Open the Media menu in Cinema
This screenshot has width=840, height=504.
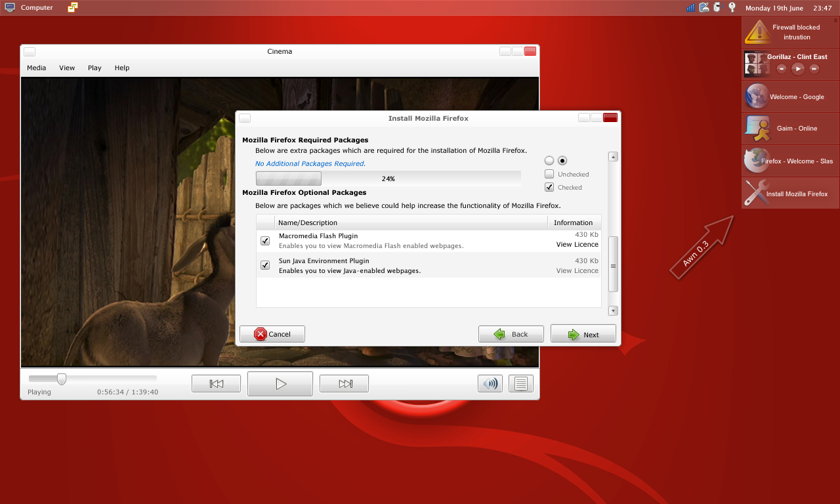tap(36, 68)
